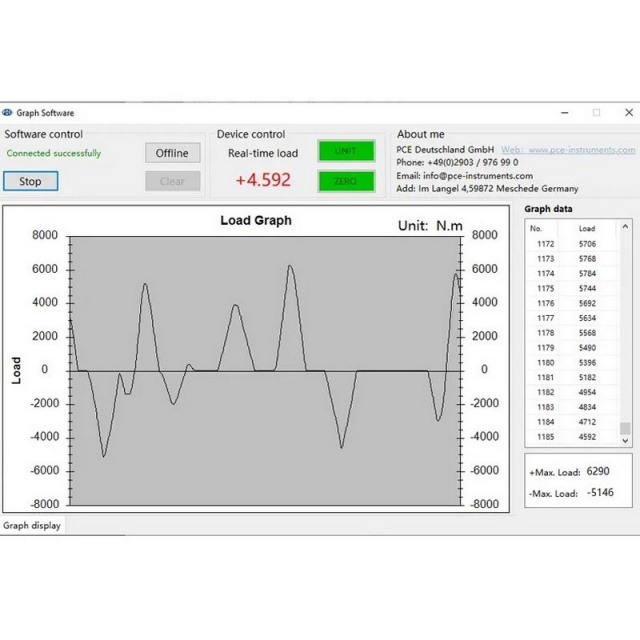This screenshot has height=640, width=640.
Task: Select row 1185 with load 4592
Action: tap(572, 437)
